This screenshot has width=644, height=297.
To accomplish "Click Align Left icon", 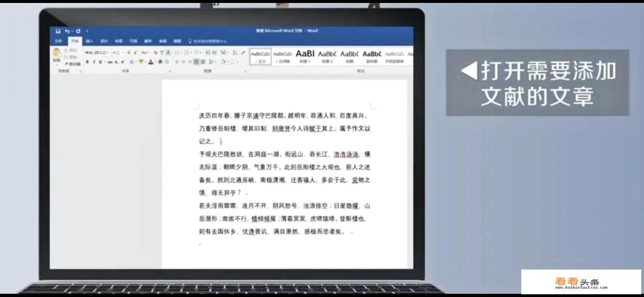I will click(x=177, y=62).
